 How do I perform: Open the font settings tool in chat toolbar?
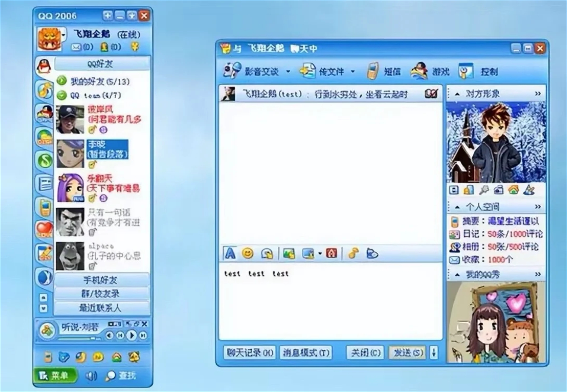point(230,253)
